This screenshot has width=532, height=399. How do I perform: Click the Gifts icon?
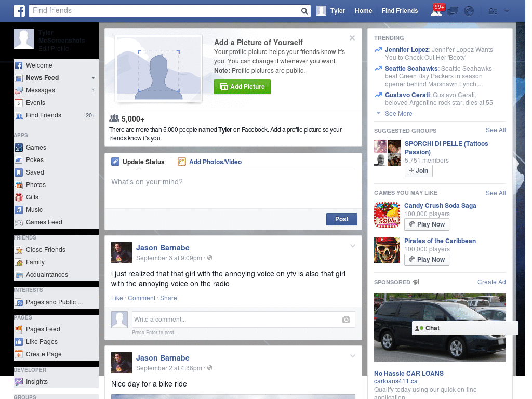pyautogui.click(x=19, y=197)
